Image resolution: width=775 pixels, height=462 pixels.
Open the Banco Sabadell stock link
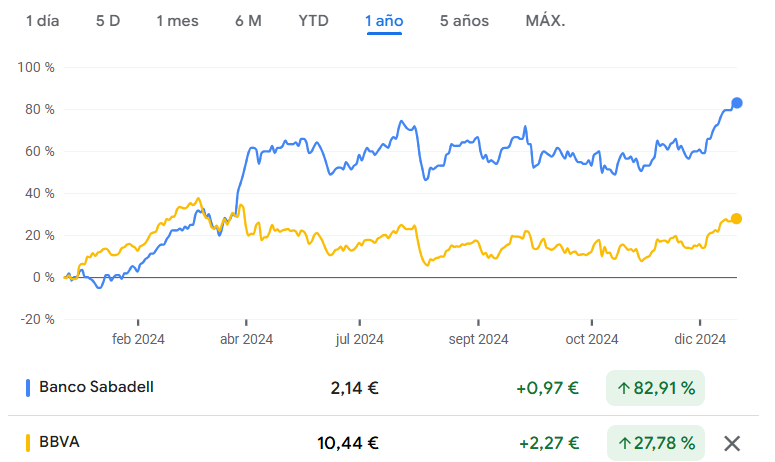tap(96, 386)
